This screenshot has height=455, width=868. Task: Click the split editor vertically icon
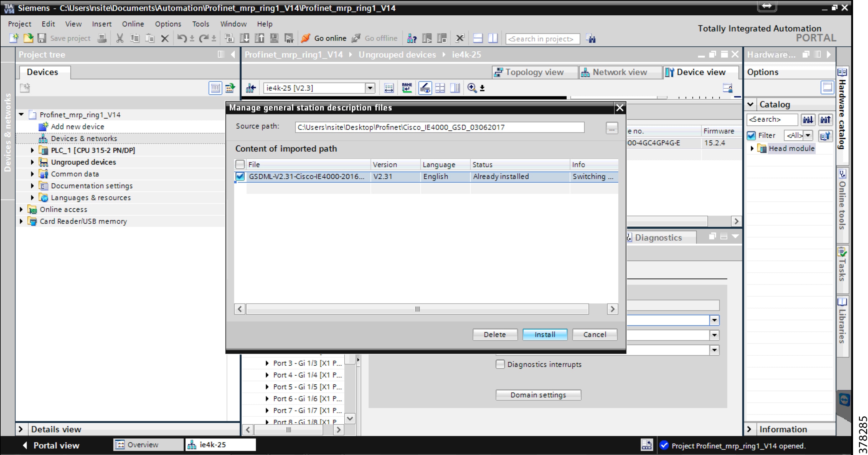pyautogui.click(x=493, y=38)
